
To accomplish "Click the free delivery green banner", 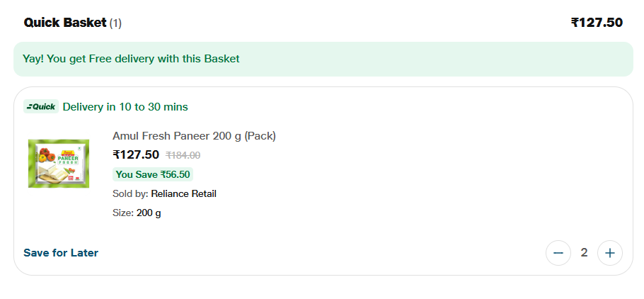I will coord(323,59).
